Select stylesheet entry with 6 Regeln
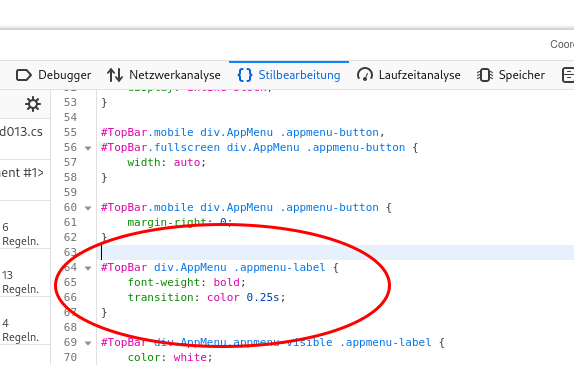The height and width of the screenshot is (365, 574). point(25,224)
